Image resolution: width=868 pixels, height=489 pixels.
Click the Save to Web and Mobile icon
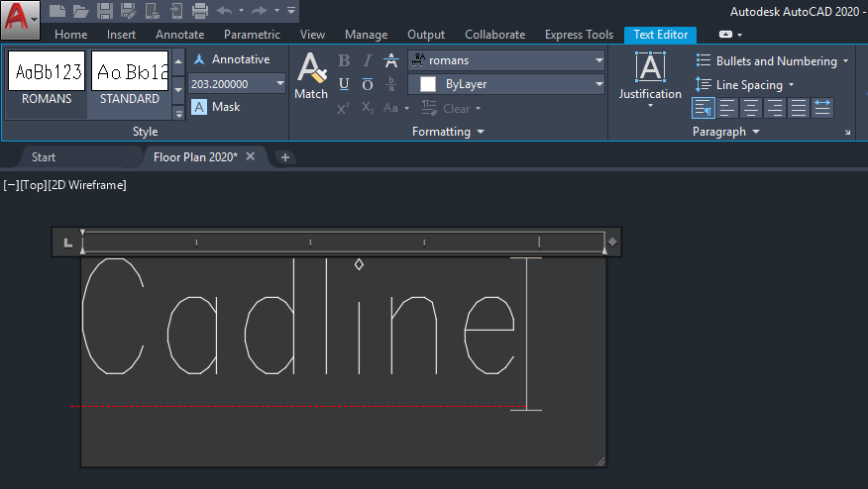click(x=176, y=11)
